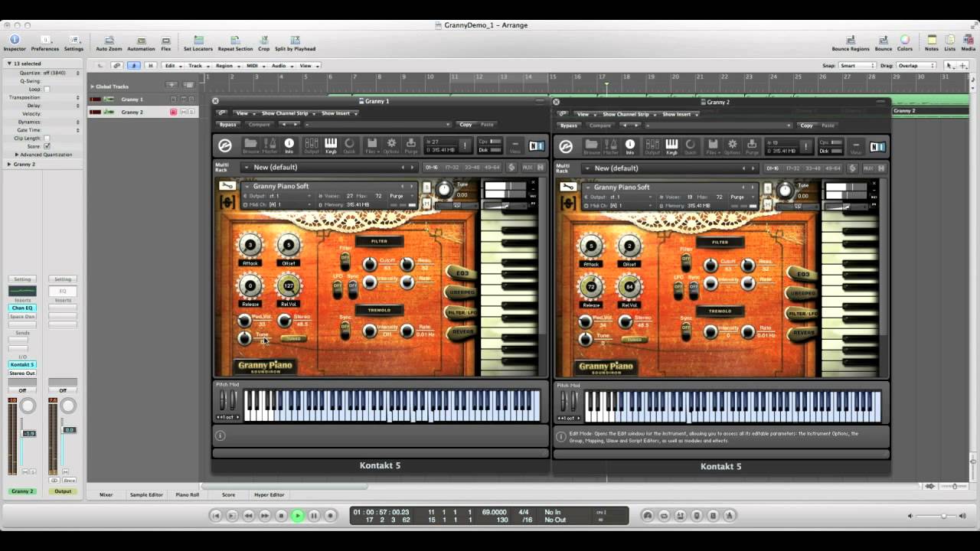Open Preferences in the Logic toolbar
This screenshot has width=980, height=551.
(x=44, y=43)
